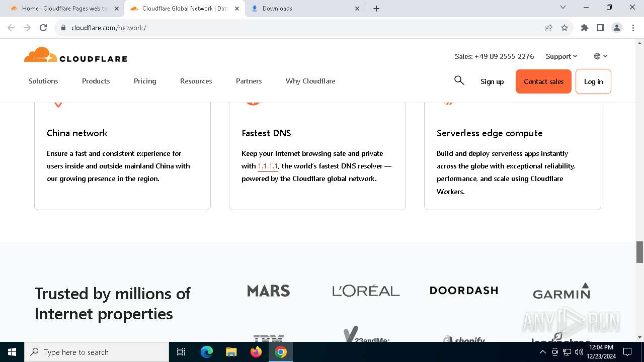Image resolution: width=644 pixels, height=362 pixels.
Task: Bookmark this page with star icon
Action: 565,28
